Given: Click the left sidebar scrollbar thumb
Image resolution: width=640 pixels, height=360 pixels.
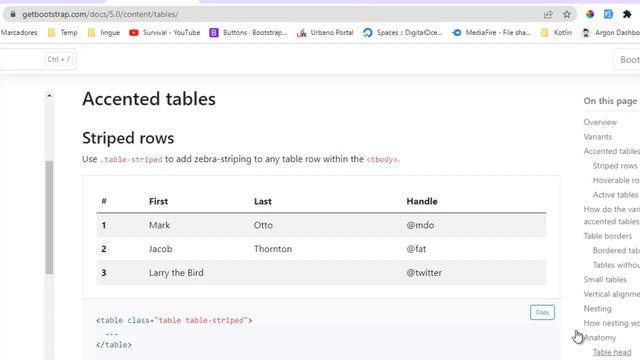Looking at the screenshot, I should [x=49, y=217].
